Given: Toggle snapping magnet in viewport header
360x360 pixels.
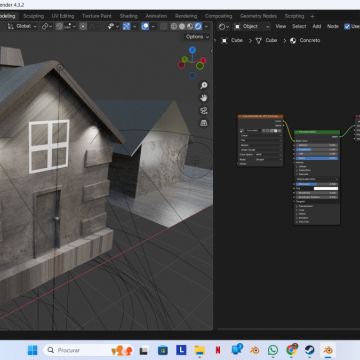Looking at the screenshot, I should (x=59, y=26).
